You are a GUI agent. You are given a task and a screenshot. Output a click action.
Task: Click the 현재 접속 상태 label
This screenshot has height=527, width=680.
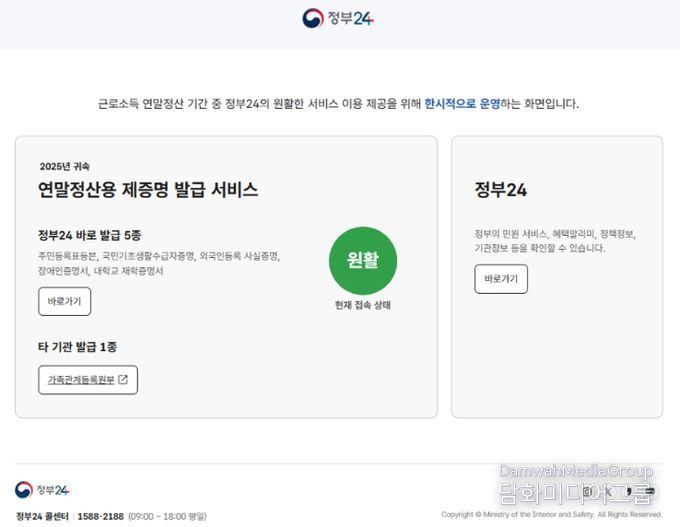[x=362, y=305]
